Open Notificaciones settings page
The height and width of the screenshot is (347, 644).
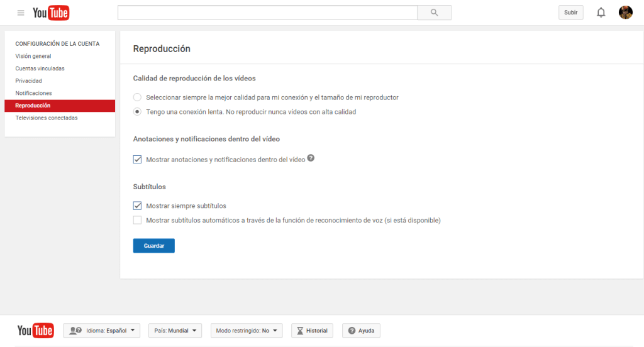tap(34, 93)
